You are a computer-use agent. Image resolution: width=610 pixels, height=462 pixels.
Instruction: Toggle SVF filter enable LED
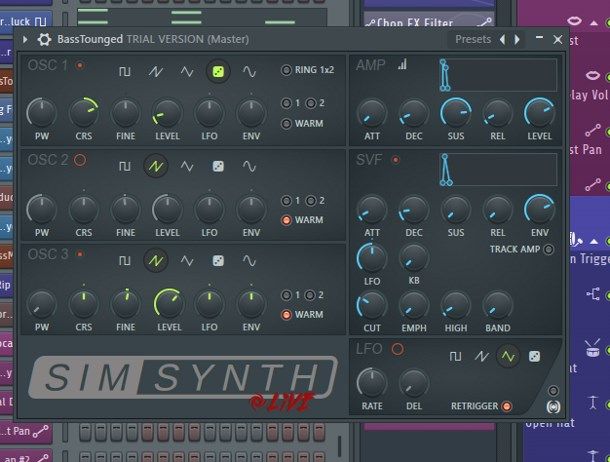point(396,159)
